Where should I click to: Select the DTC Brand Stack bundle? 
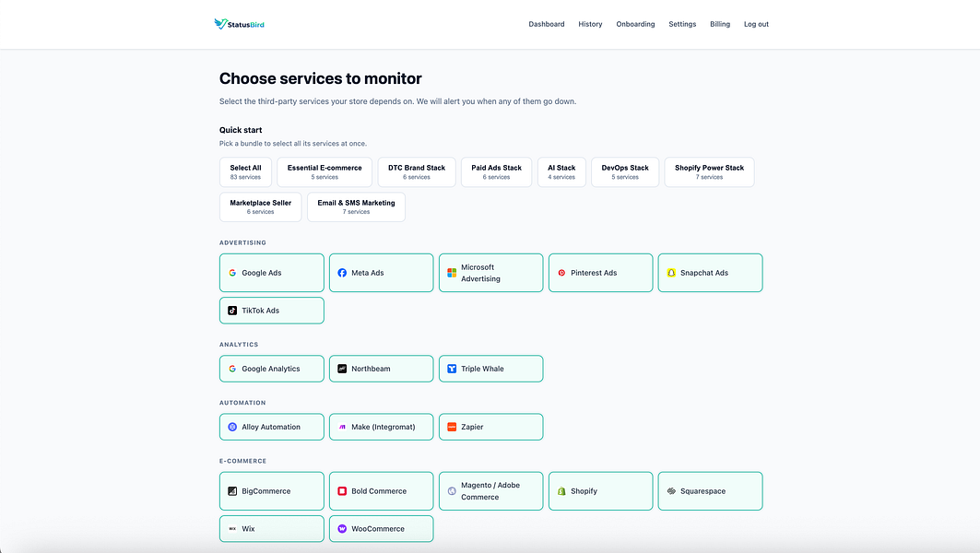click(x=417, y=171)
